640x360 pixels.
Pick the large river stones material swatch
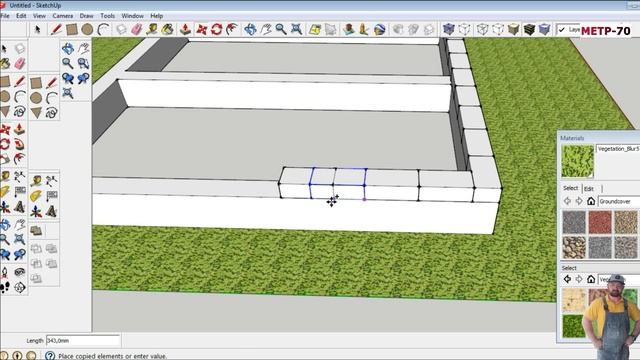coord(574,247)
